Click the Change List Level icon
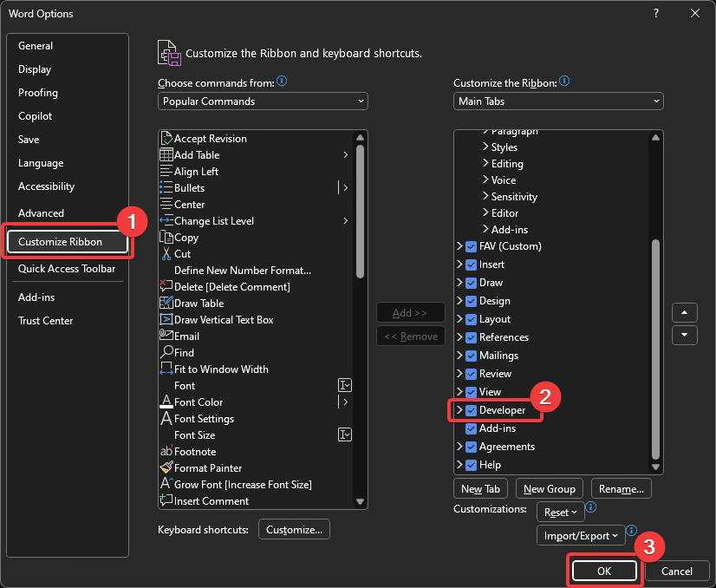 (166, 220)
